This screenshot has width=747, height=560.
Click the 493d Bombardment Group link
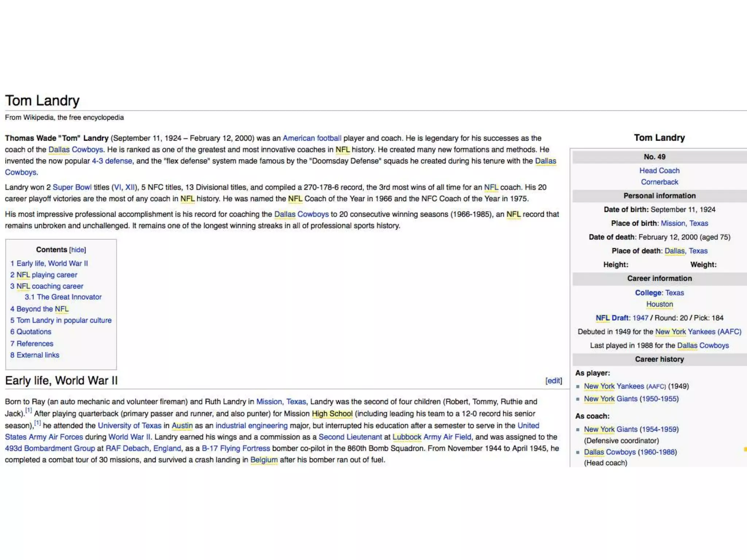(50, 448)
